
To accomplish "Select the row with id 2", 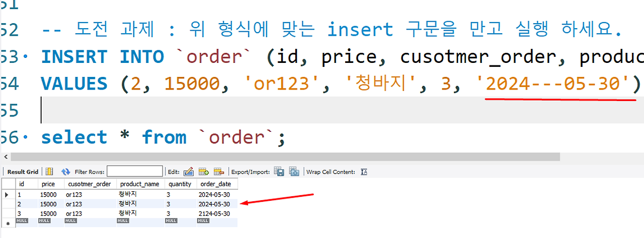I will tap(120, 204).
